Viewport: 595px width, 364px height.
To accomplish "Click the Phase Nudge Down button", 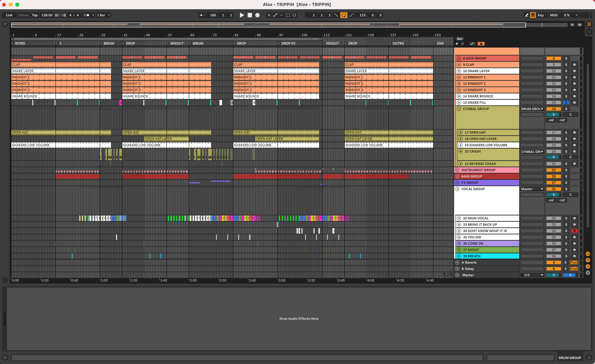I will click(x=58, y=15).
